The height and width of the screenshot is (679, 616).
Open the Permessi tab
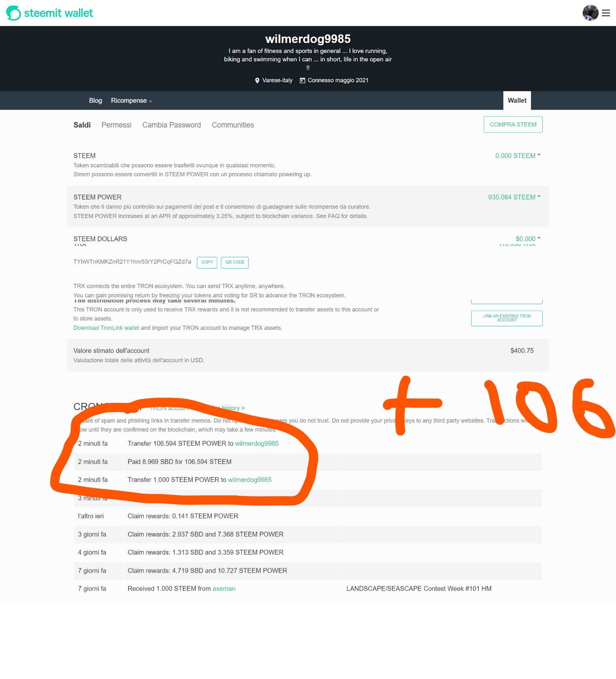[x=116, y=125]
